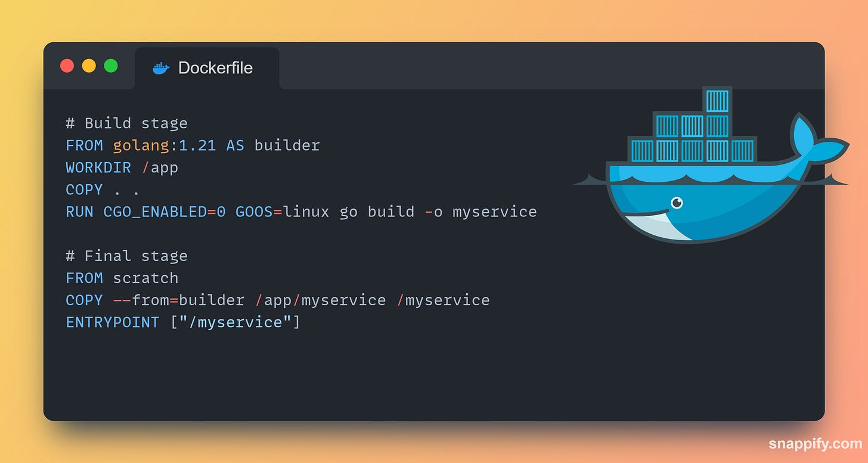Click the "FROM golang:1.21 AS builder" line
The image size is (868, 463).
193,145
